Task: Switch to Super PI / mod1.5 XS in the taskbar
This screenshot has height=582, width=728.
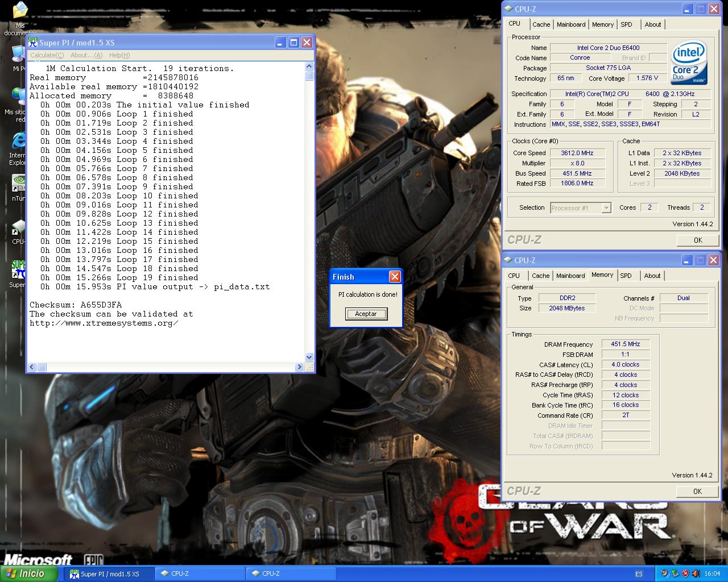Action: click(109, 574)
